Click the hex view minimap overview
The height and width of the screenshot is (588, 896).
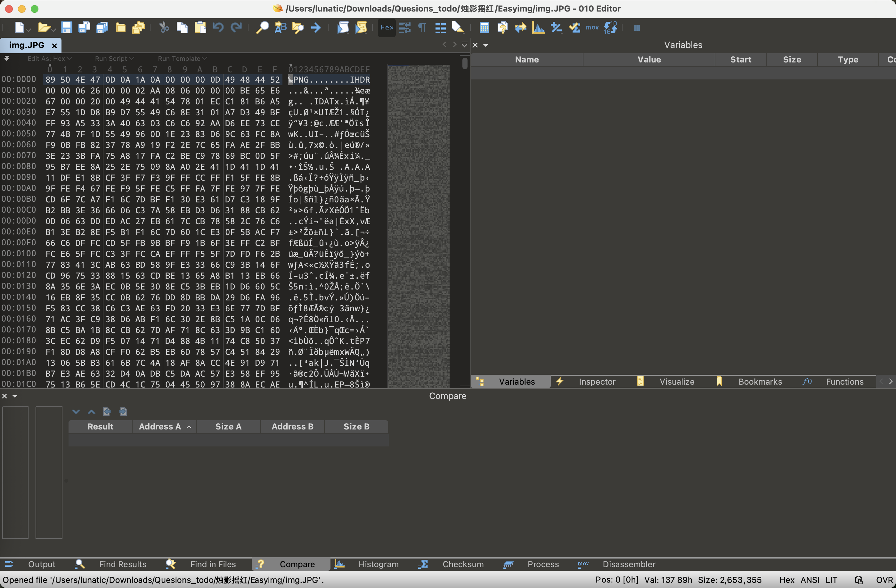click(418, 226)
